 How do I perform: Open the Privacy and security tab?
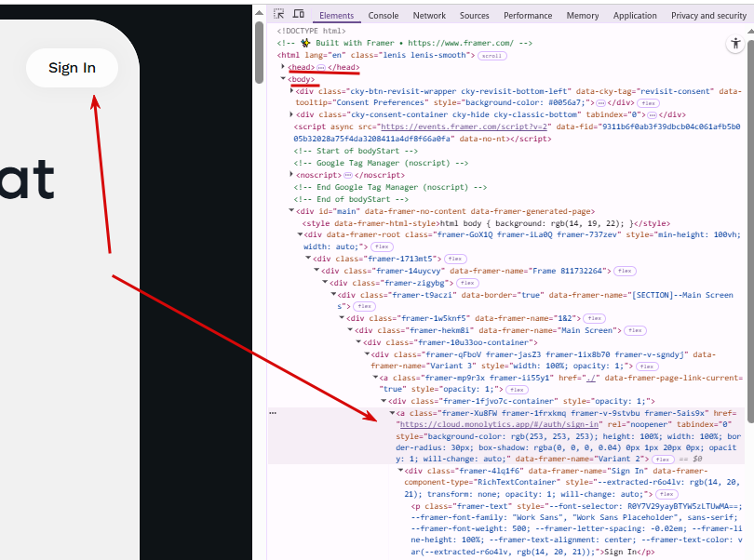(x=708, y=16)
